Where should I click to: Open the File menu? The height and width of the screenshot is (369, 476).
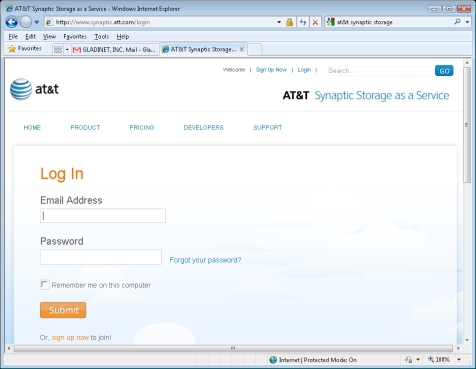pos(13,36)
